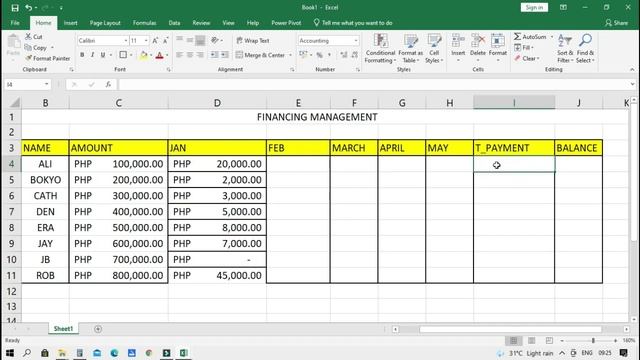Screen dimensions: 640x360
Task: Open Cell Styles gallery
Action: click(x=434, y=49)
